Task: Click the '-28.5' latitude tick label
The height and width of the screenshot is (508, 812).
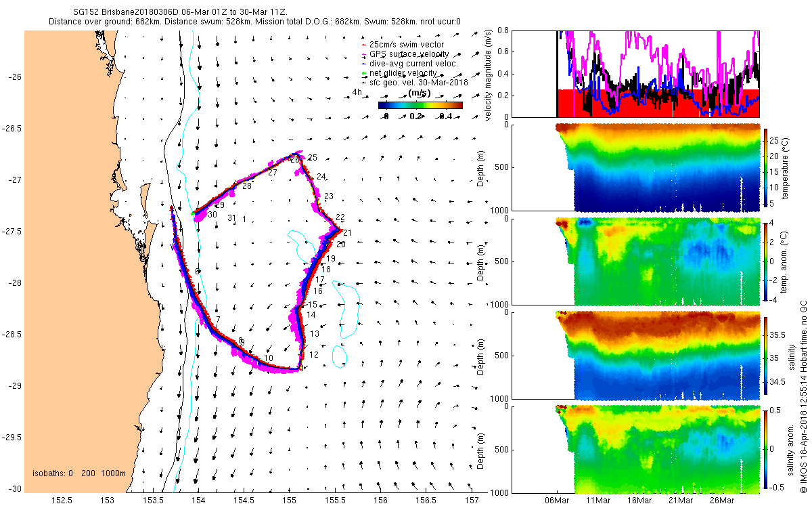Action: tap(10, 335)
